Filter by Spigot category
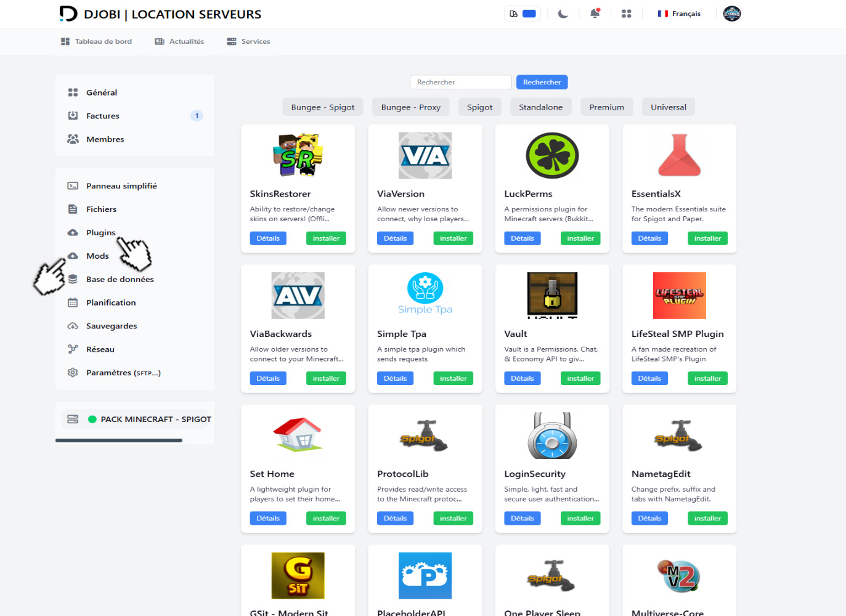This screenshot has height=616, width=846. tap(480, 107)
